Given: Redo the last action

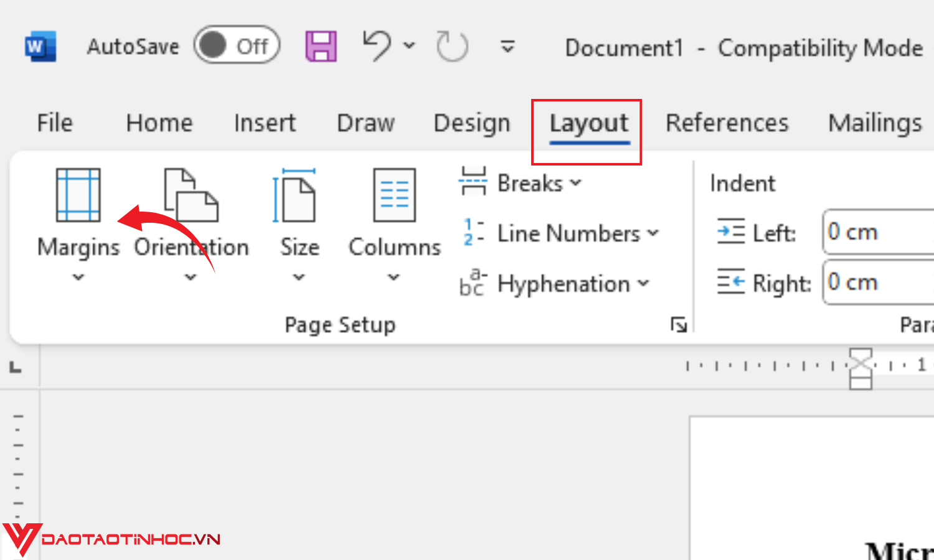Looking at the screenshot, I should pos(452,47).
